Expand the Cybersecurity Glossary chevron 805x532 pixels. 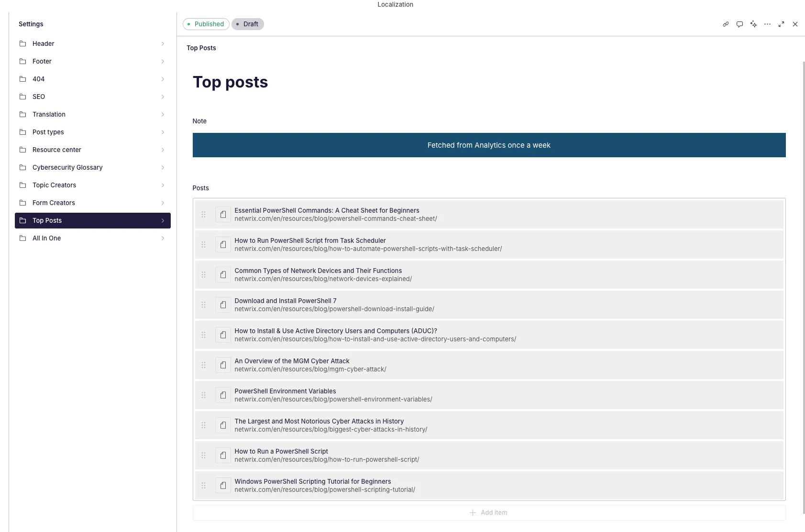click(x=163, y=167)
